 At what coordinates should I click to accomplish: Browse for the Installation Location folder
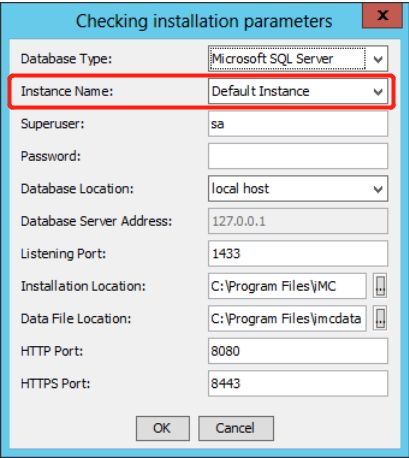[380, 286]
